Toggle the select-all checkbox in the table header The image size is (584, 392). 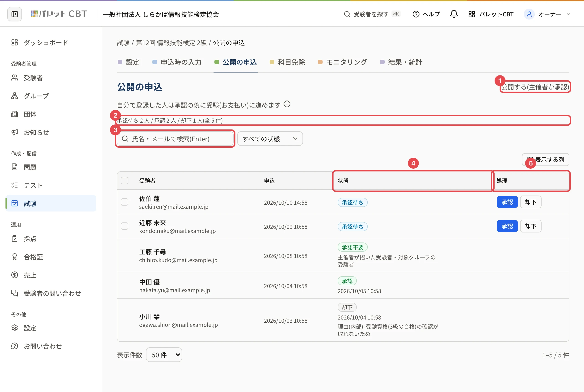(125, 181)
